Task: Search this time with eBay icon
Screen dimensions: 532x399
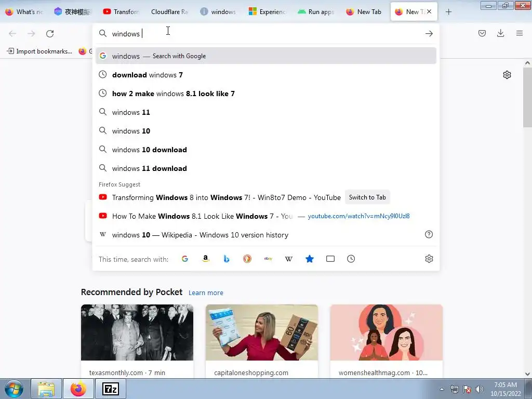Action: (x=268, y=259)
